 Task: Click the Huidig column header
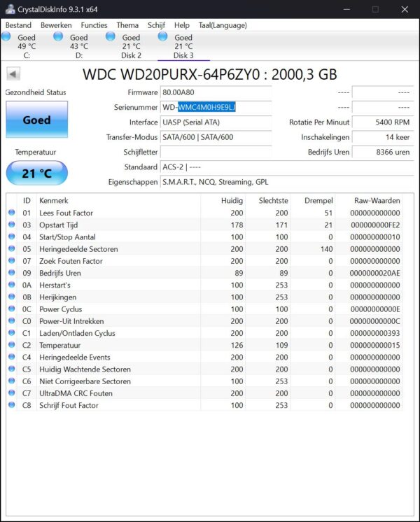tap(232, 200)
